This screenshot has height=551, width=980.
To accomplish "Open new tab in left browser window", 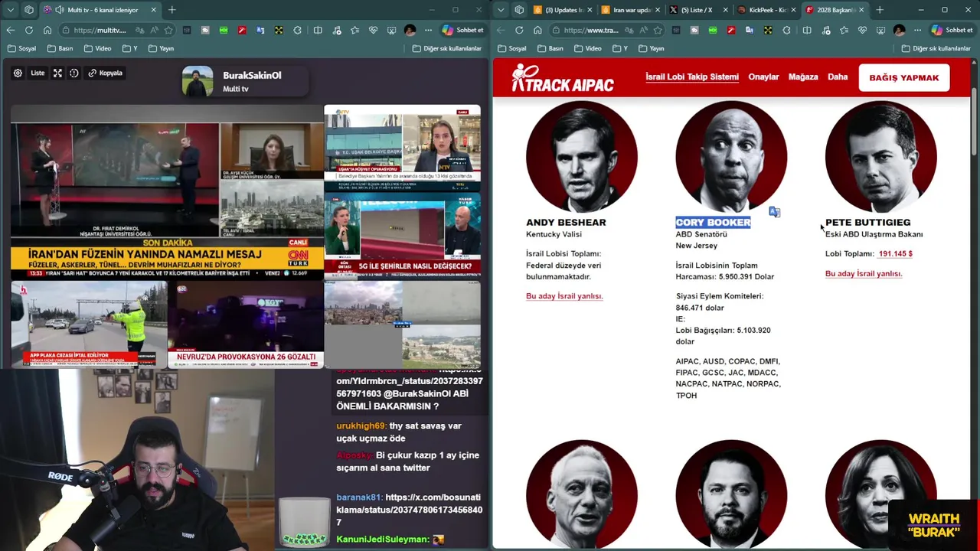I will click(x=171, y=10).
